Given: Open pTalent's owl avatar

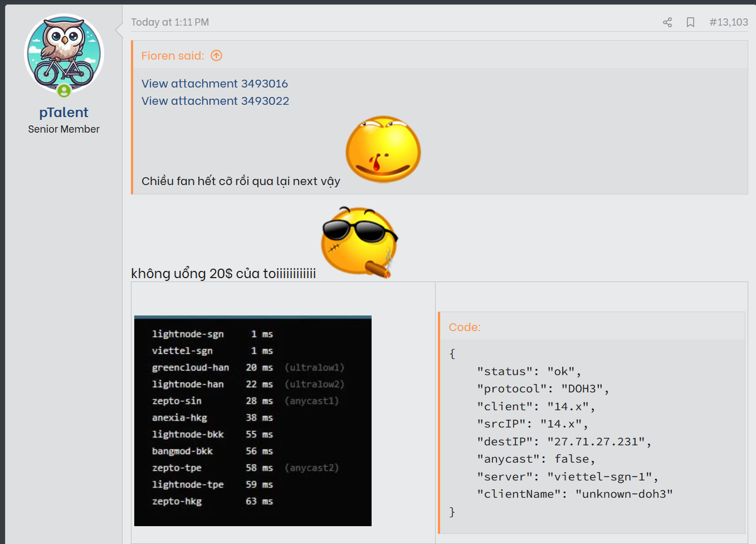Looking at the screenshot, I should (x=64, y=54).
